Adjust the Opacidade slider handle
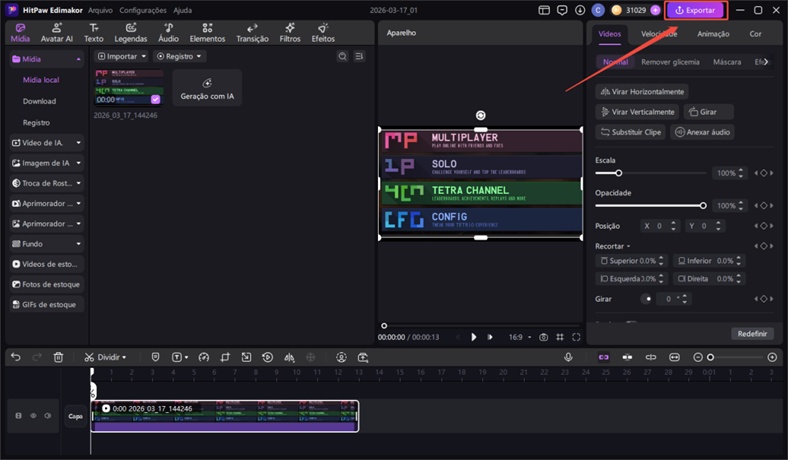This screenshot has width=788, height=460. [x=703, y=206]
